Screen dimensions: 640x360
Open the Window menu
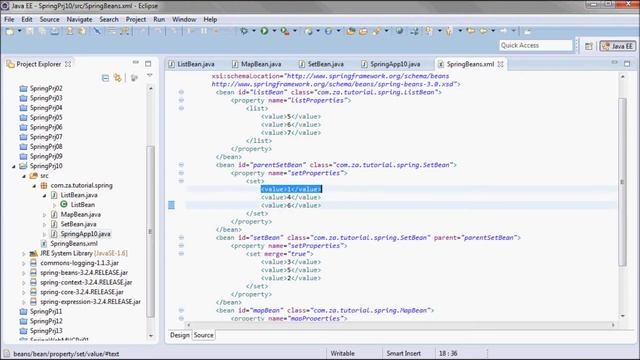coord(184,19)
